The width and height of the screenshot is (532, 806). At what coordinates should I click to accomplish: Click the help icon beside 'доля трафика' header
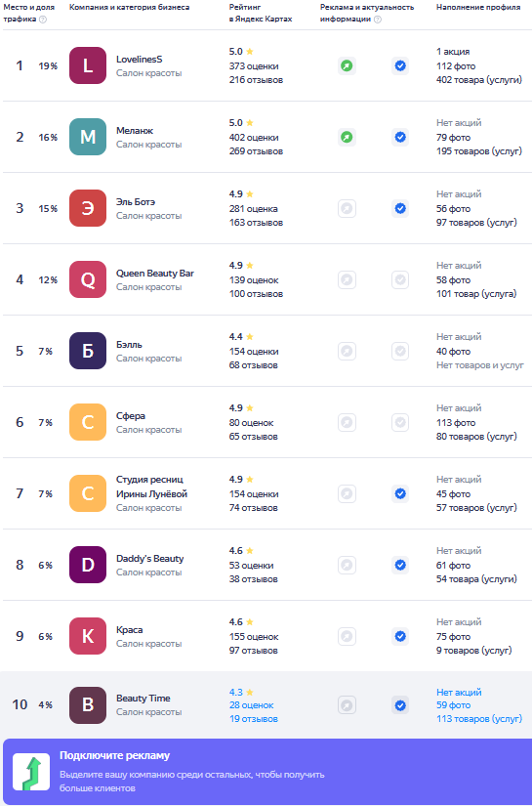43,20
